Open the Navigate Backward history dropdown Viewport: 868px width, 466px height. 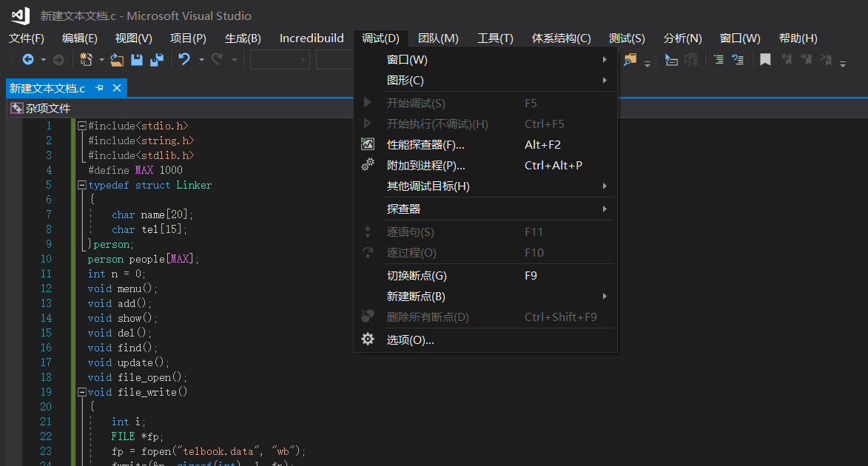pyautogui.click(x=43, y=60)
